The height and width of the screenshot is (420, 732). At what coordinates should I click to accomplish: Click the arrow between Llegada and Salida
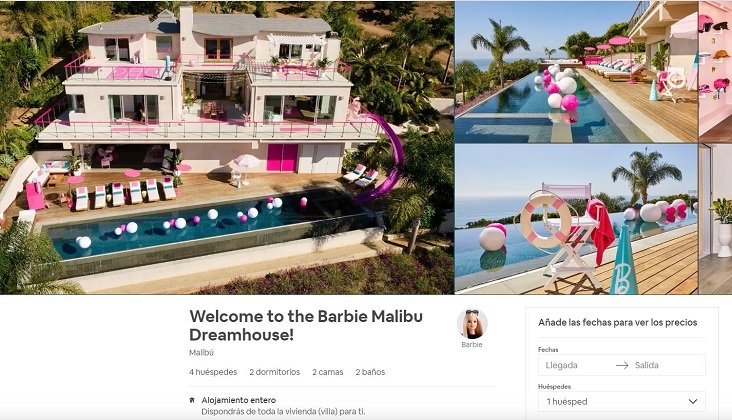pyautogui.click(x=622, y=365)
